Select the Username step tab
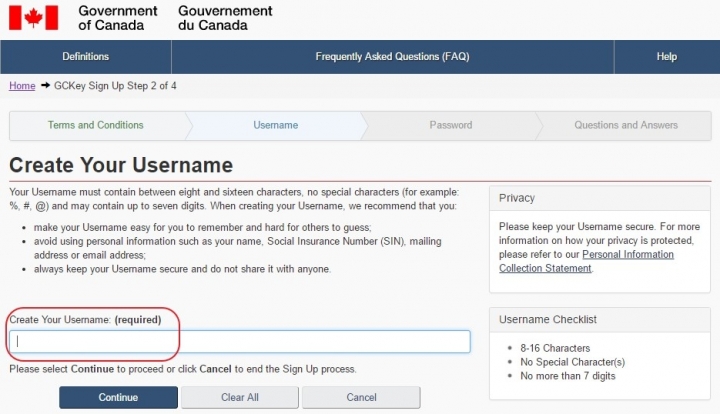The image size is (720, 414). [x=276, y=125]
